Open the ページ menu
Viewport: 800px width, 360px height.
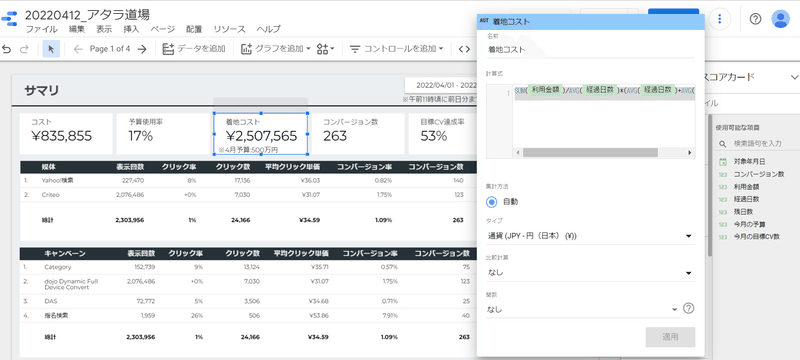(x=163, y=29)
